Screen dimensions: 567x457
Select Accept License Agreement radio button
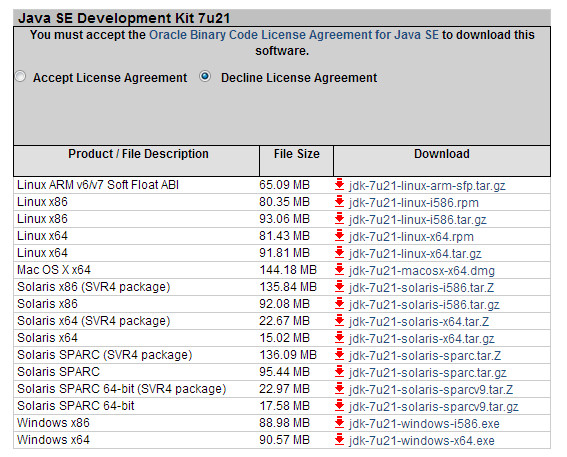[x=21, y=77]
